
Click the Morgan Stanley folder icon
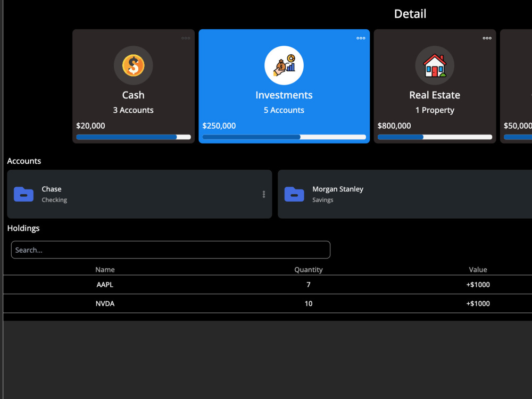click(x=294, y=194)
